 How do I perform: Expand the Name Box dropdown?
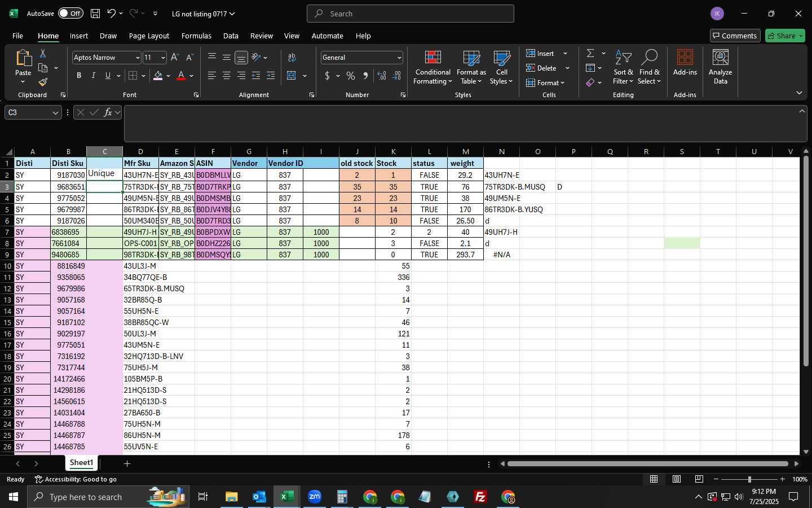pyautogui.click(x=55, y=112)
